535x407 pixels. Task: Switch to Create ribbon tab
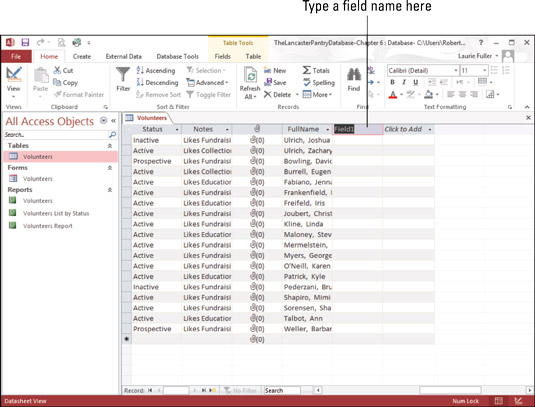82,56
